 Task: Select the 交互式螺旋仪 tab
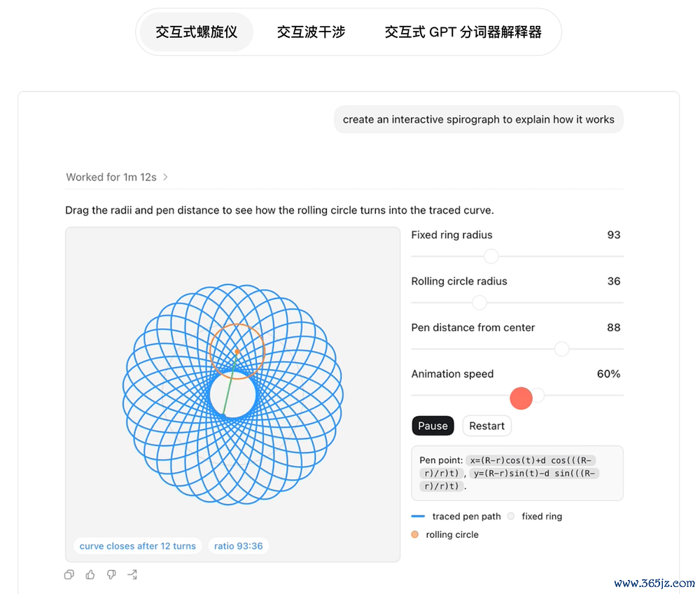(x=197, y=32)
